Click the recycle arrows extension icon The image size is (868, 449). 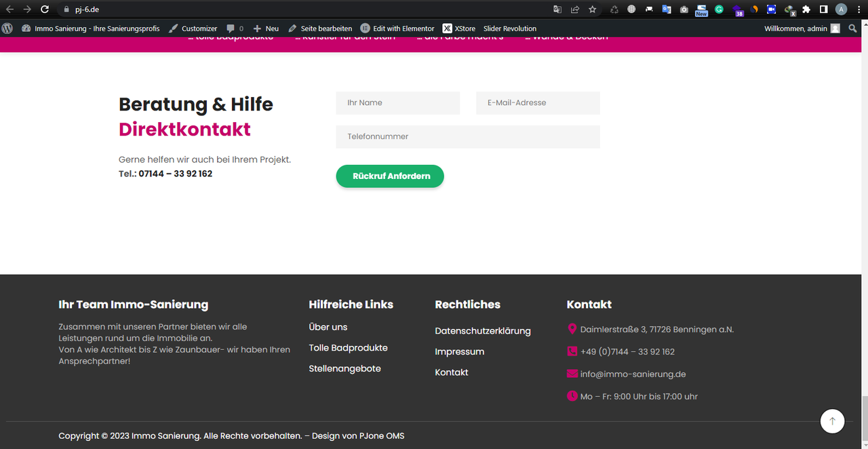[614, 9]
